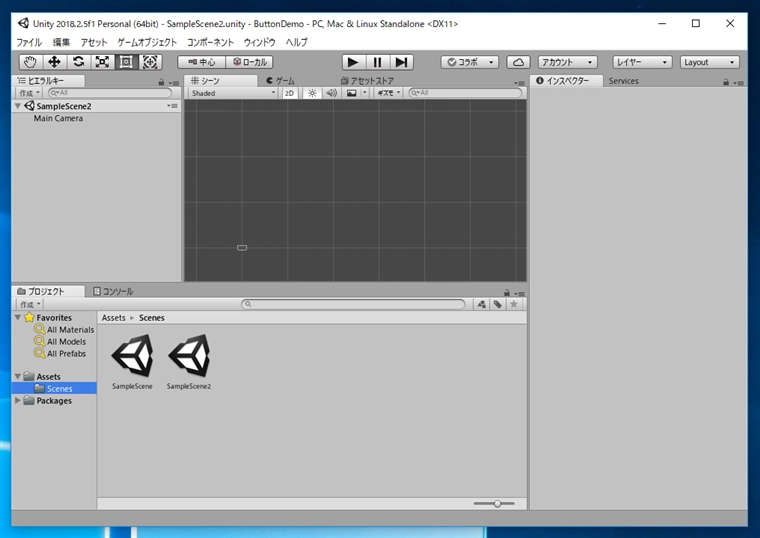Toggle Hierarchy panel lock icon

click(161, 82)
